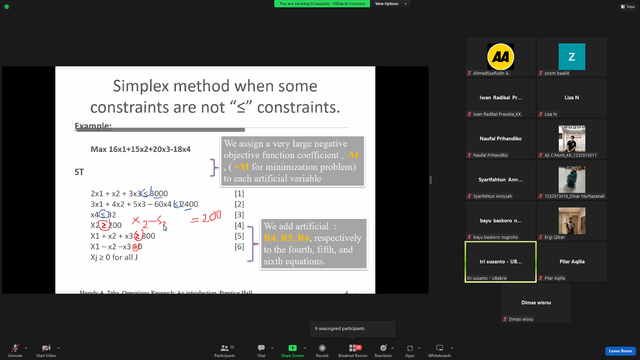Select Syarifahtun Annysah participant tile
This screenshot has height=360, width=640.
point(500,180)
